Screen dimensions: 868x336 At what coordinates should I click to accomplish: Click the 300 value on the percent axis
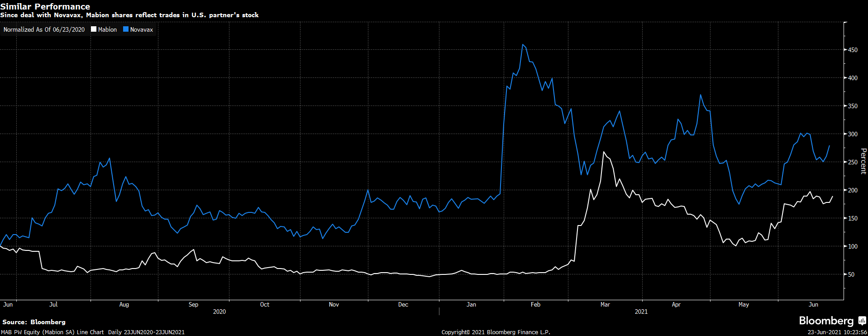click(x=853, y=134)
